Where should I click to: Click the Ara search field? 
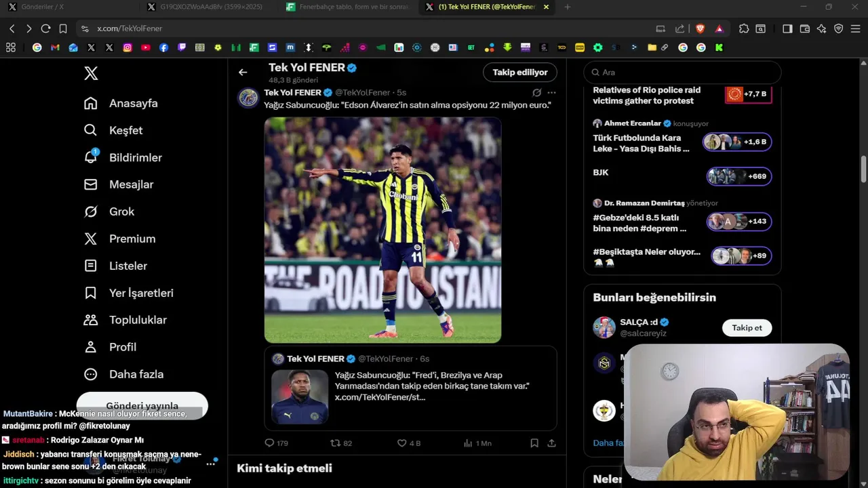[x=682, y=72]
